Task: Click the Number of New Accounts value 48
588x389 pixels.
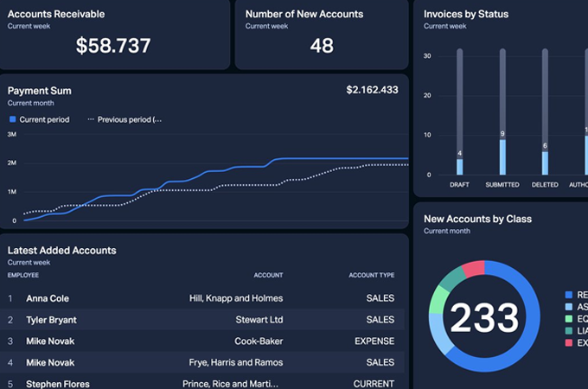Action: (x=321, y=46)
